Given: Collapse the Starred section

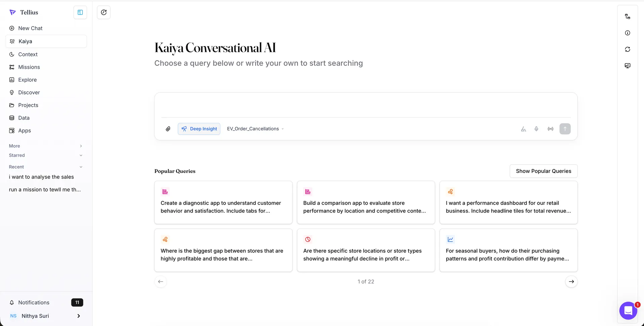Looking at the screenshot, I should click(46, 155).
